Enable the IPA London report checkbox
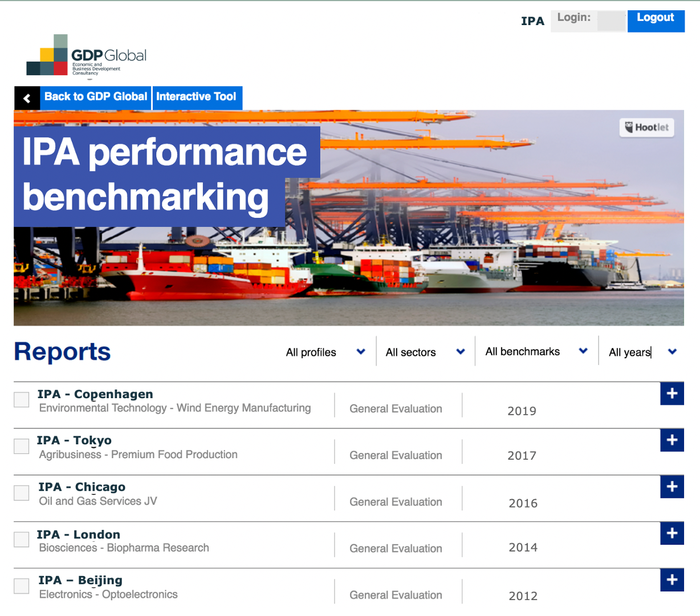The width and height of the screenshot is (700, 616). [x=22, y=540]
